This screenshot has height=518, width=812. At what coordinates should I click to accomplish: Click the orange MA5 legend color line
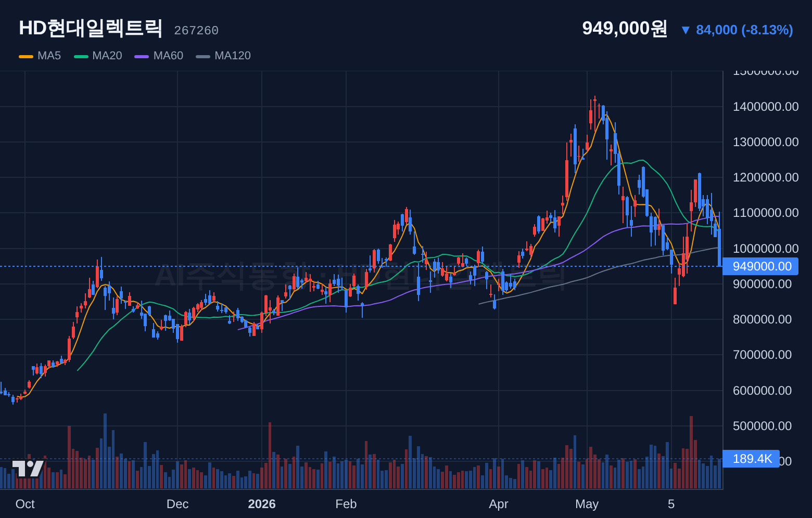coord(26,56)
